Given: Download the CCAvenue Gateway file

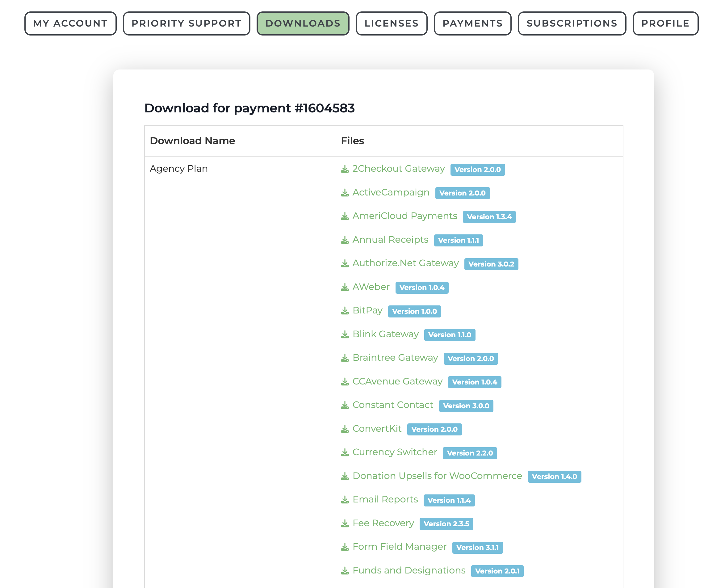Looking at the screenshot, I should coord(397,381).
